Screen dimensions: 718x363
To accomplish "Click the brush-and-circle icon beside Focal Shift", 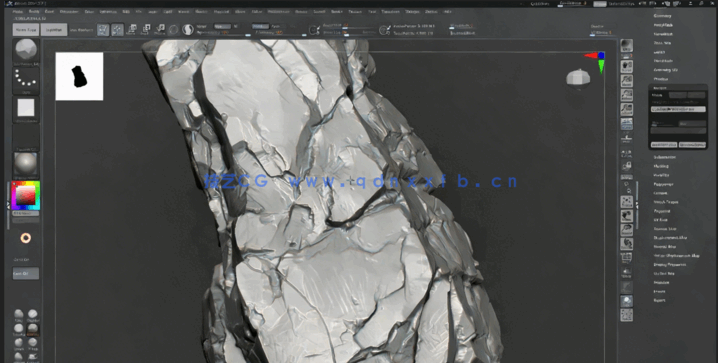I will pyautogui.click(x=314, y=30).
